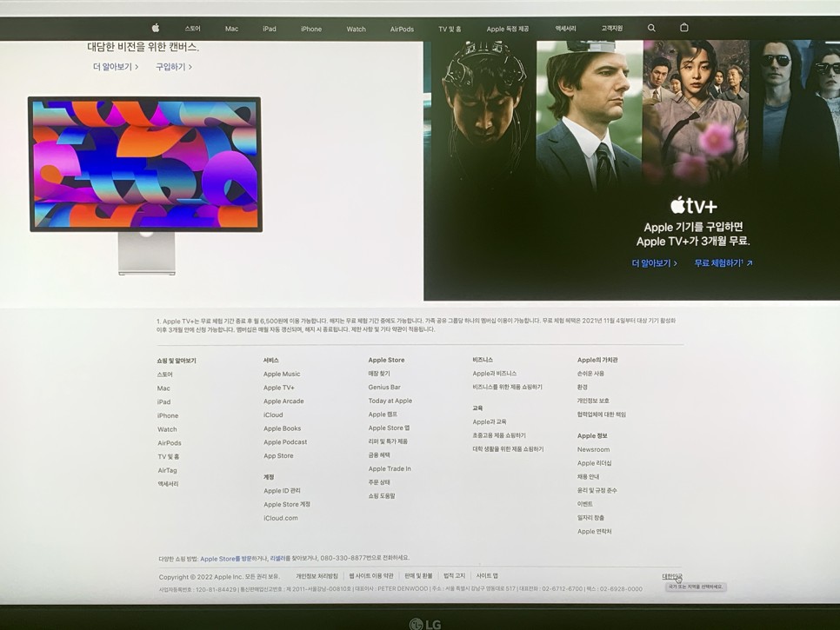
Task: Open footer link 매장 찾기
Action: pos(379,374)
